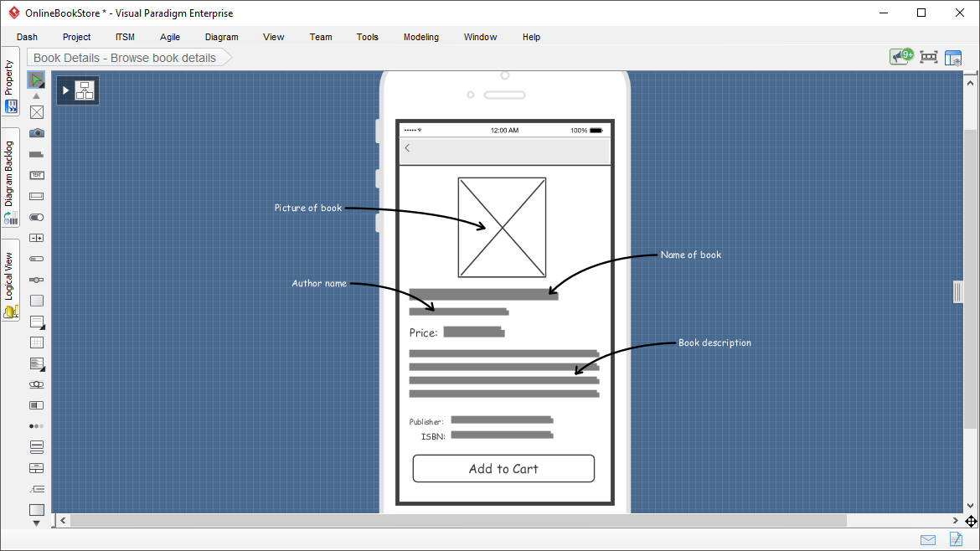Select the minus-plus stepper wireframe tool
This screenshot has width=980, height=551.
pos(37,238)
